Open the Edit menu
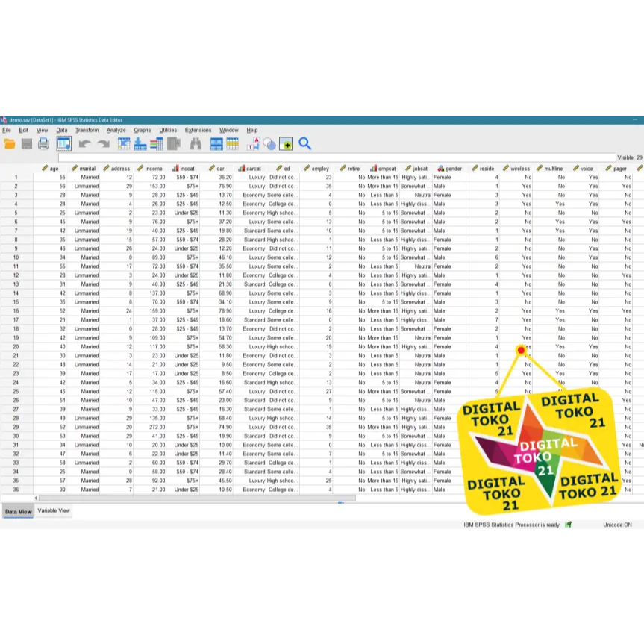Image resolution: width=644 pixels, height=644 pixels. point(23,130)
